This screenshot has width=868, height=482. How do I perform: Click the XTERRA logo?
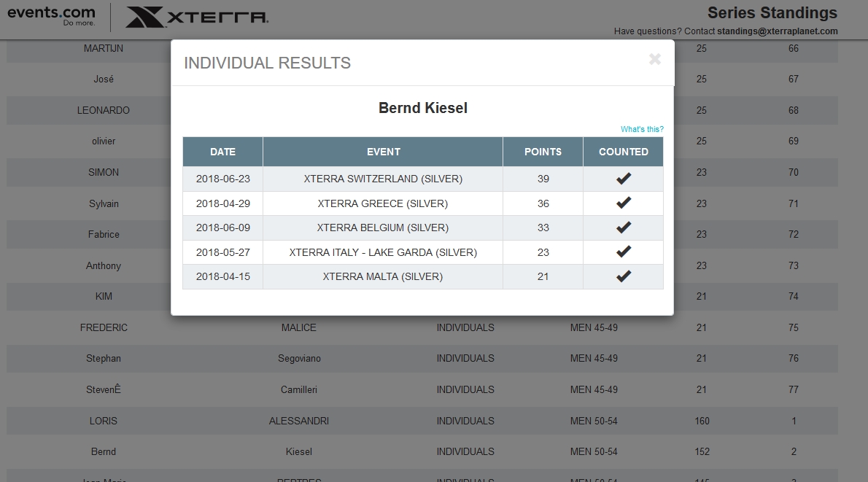point(195,18)
